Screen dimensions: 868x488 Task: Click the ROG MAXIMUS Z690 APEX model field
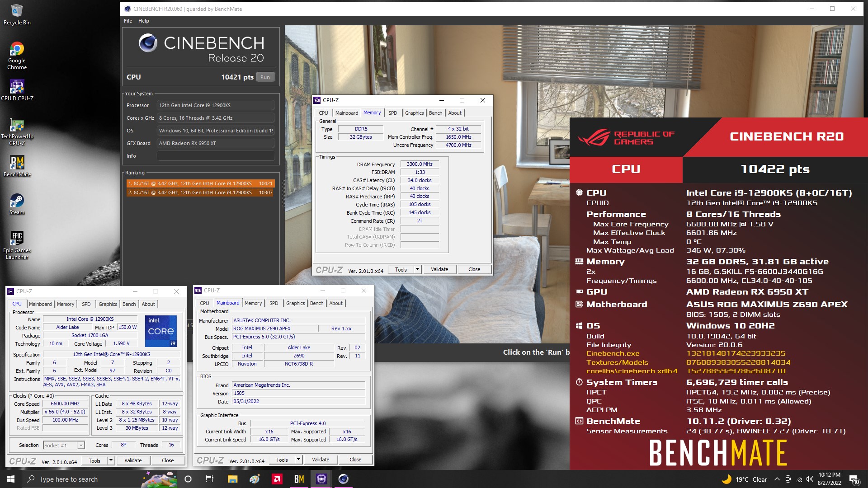tap(274, 328)
